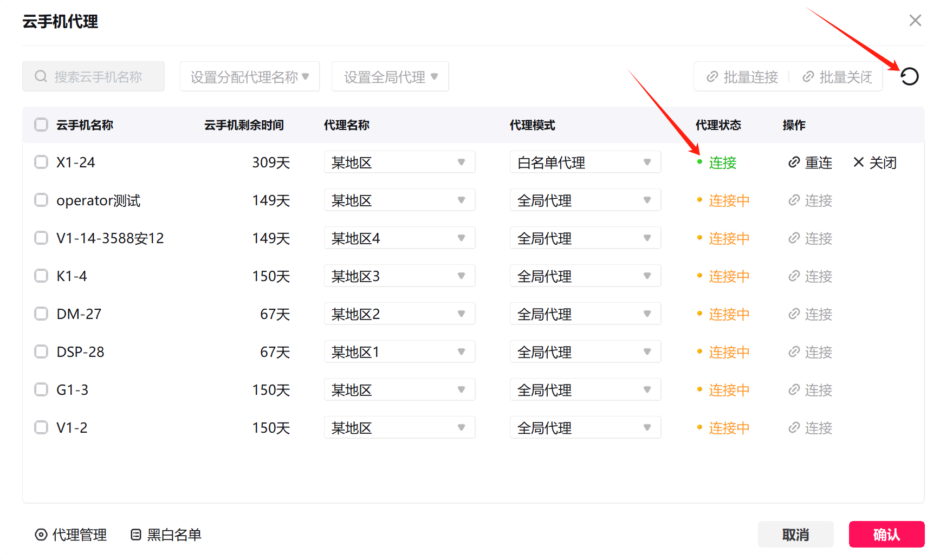Open the 黑白名单 link at bottom
The height and width of the screenshot is (560, 946).
(166, 535)
